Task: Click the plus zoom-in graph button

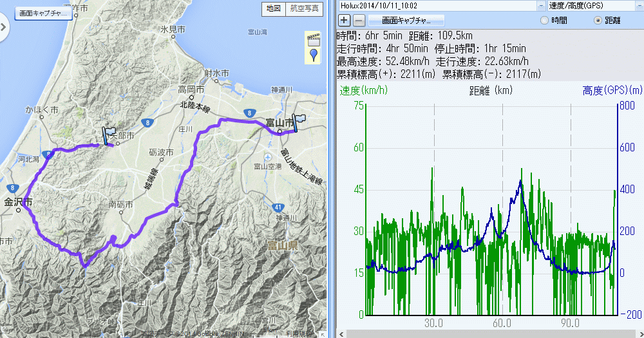Action: [x=345, y=20]
